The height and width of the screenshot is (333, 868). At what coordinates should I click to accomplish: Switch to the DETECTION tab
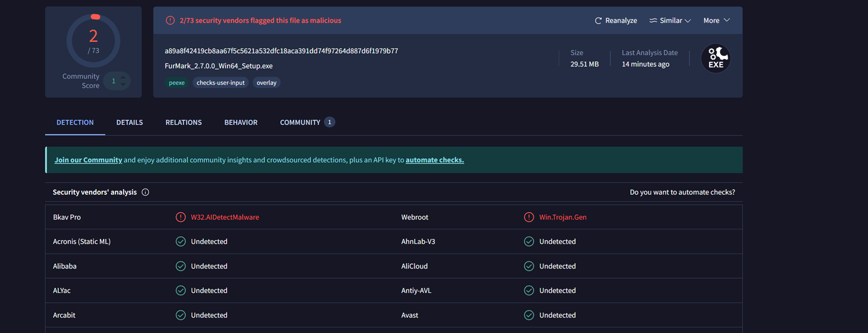click(75, 122)
